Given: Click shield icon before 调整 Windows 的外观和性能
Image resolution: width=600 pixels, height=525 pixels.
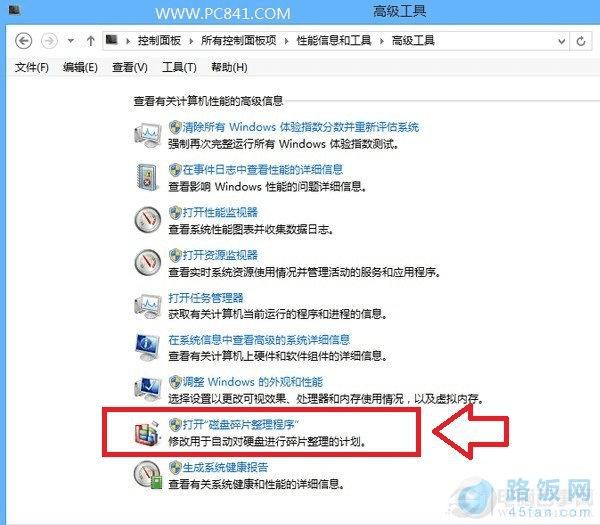Looking at the screenshot, I should [175, 382].
